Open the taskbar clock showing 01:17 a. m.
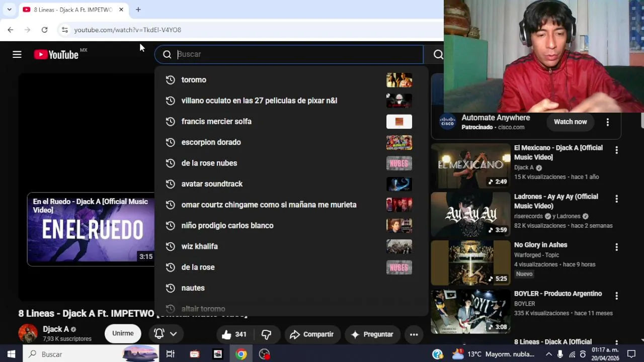This screenshot has width=644, height=362. pyautogui.click(x=605, y=354)
